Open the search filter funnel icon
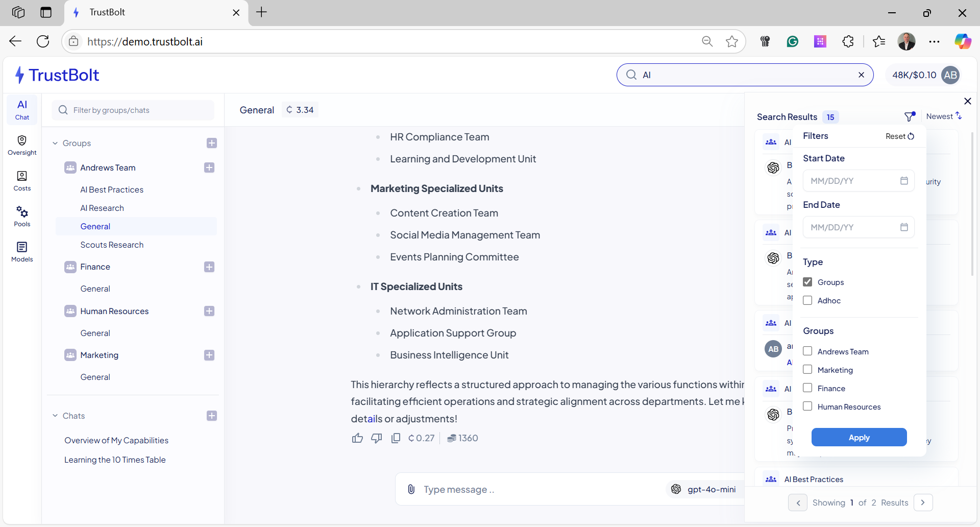This screenshot has height=527, width=980. pyautogui.click(x=909, y=116)
